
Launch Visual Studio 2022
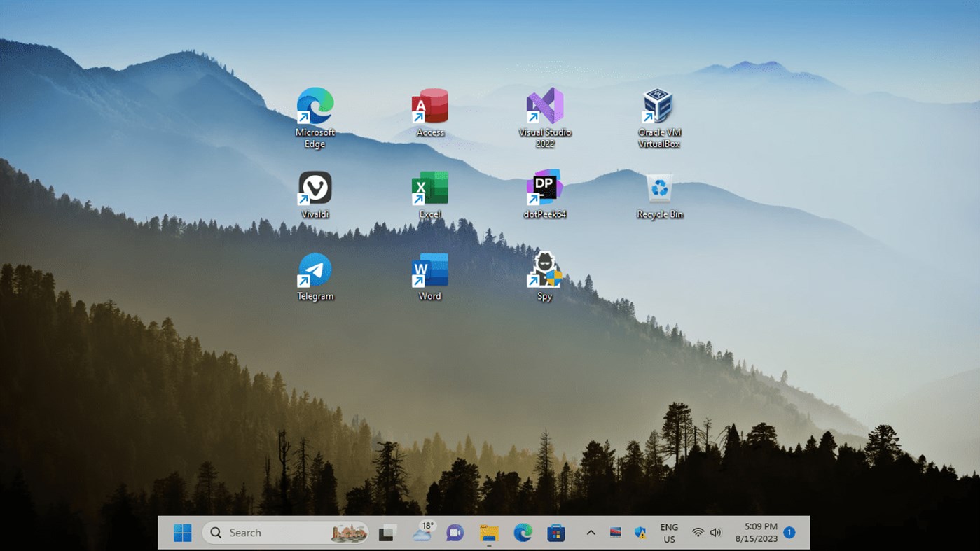(x=544, y=106)
